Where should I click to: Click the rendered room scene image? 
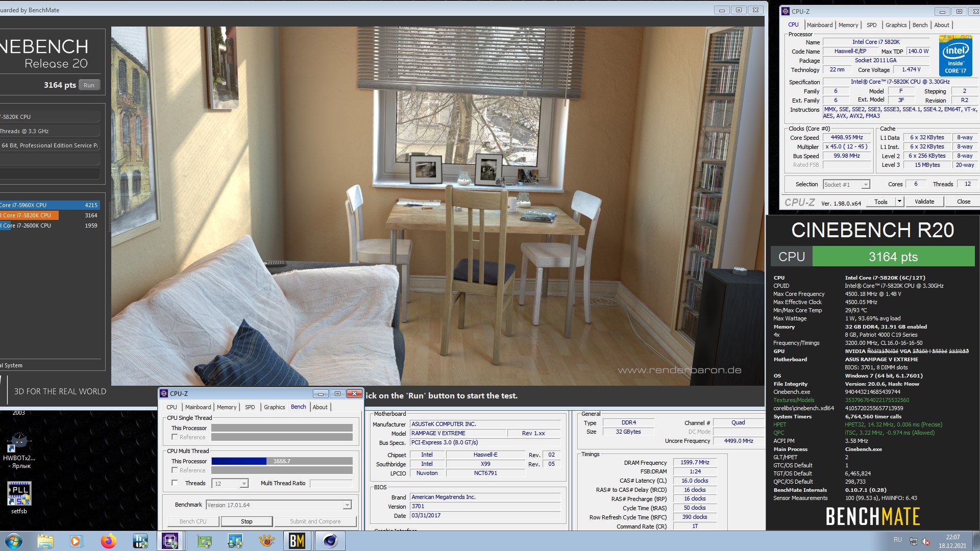click(x=438, y=206)
